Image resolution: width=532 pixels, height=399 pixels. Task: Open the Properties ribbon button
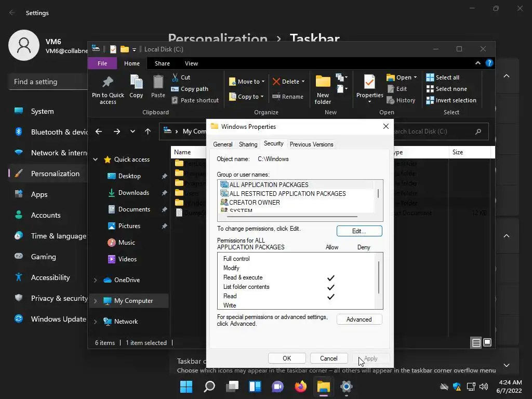point(369,89)
